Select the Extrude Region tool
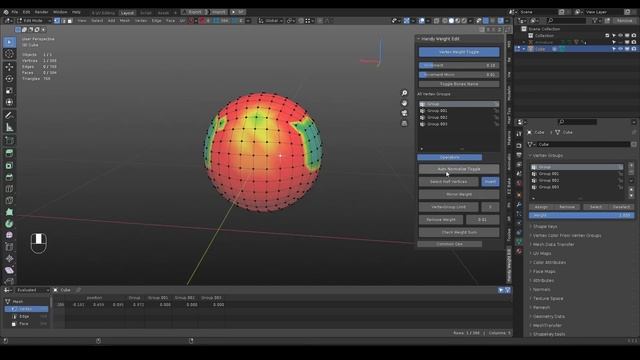640x360 pixels. point(9,153)
